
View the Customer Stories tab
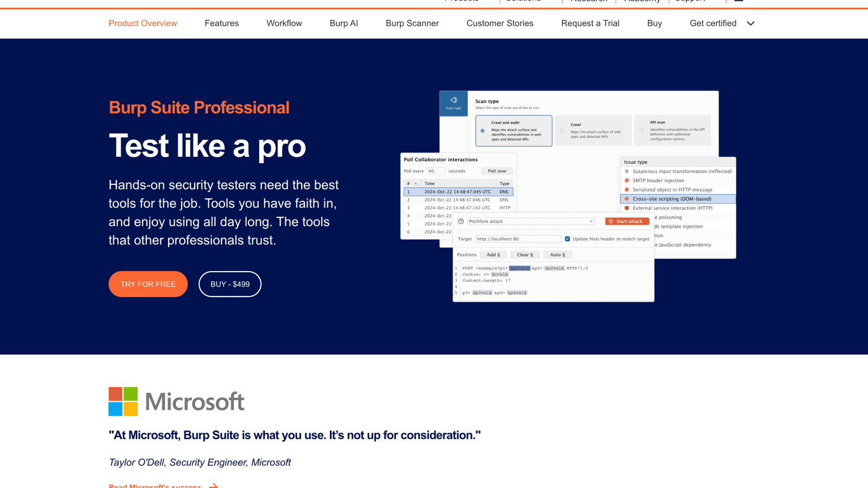500,23
